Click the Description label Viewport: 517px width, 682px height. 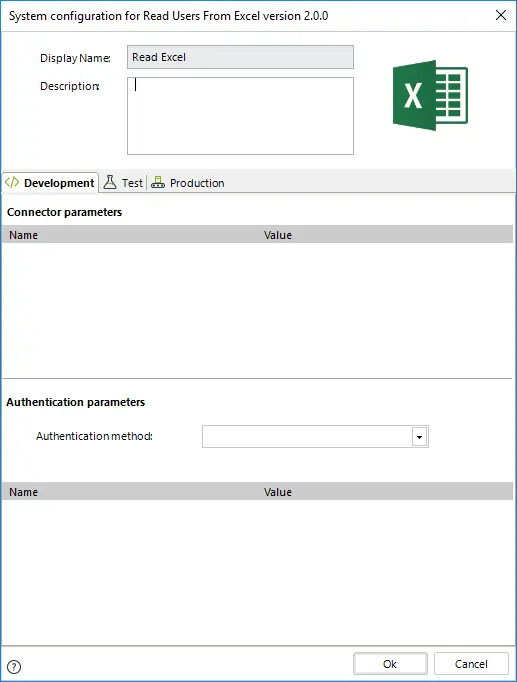pos(70,86)
